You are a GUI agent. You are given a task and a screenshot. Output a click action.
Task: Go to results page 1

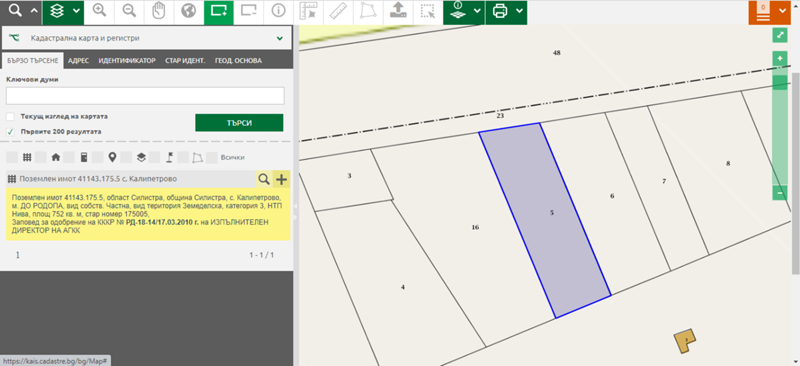point(18,255)
